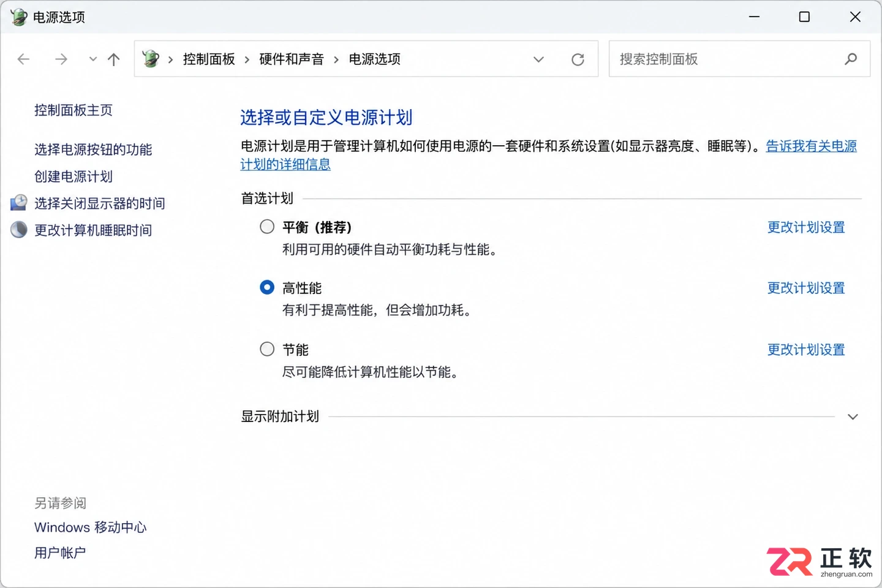
Task: Click the 选择或自定义电源计划 heading
Action: (326, 118)
